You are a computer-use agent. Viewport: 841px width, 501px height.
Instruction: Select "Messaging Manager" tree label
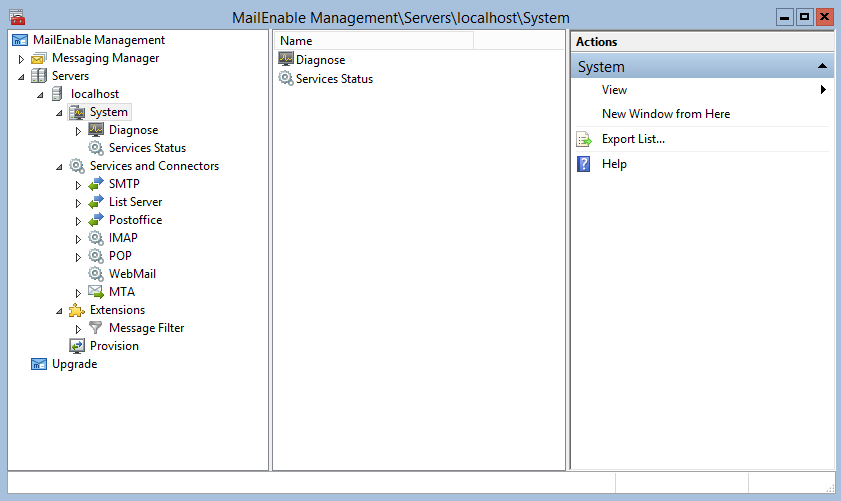[x=105, y=58]
